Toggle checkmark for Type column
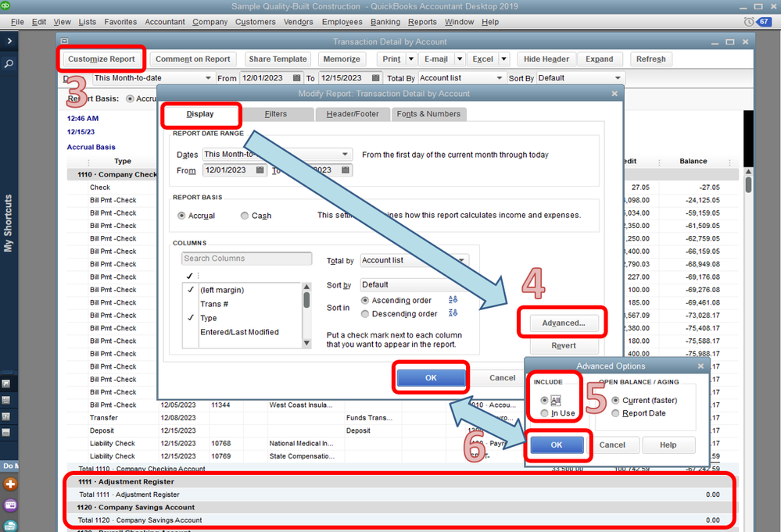Viewport: 781px width, 532px height. coord(190,317)
